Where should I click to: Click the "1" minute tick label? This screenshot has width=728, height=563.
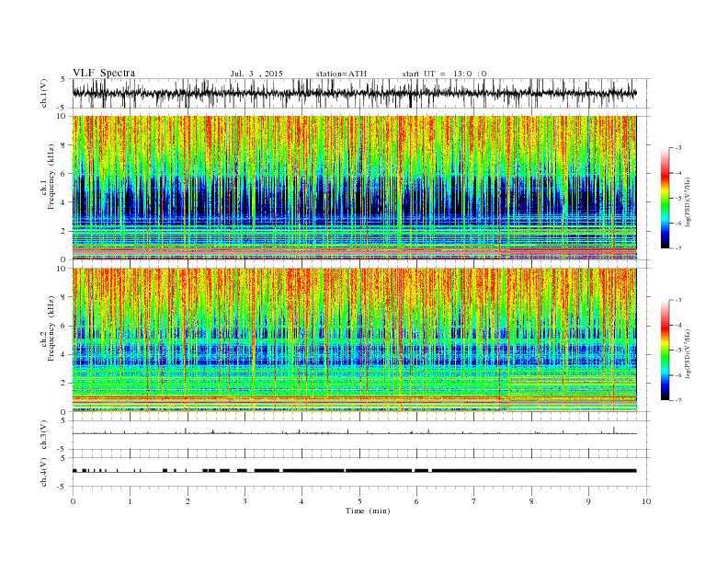(130, 501)
